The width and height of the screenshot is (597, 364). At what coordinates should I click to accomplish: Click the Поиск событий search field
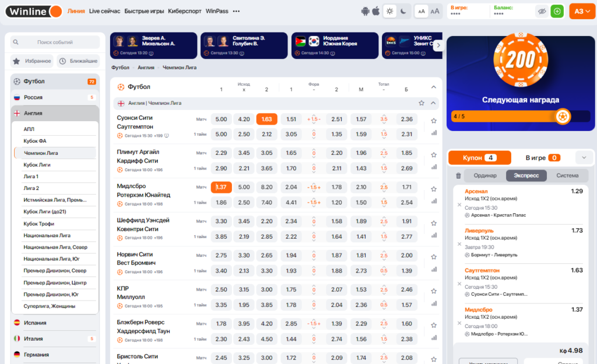coord(55,42)
